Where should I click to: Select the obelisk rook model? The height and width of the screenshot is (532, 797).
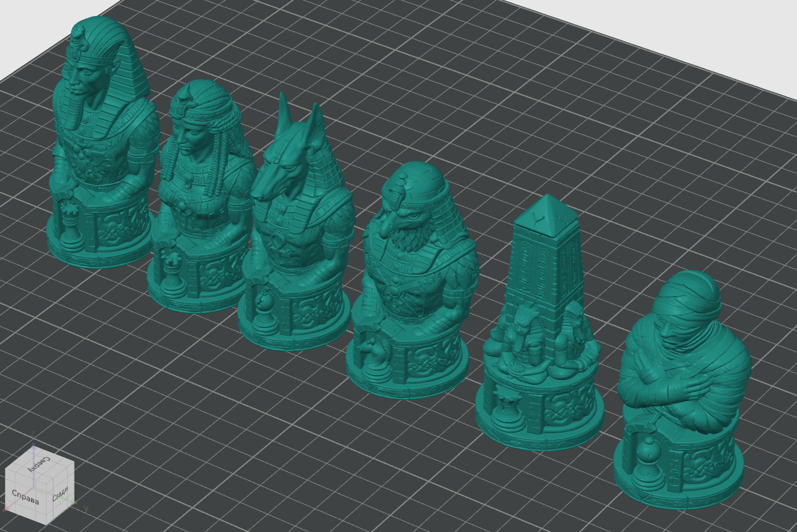(539, 323)
